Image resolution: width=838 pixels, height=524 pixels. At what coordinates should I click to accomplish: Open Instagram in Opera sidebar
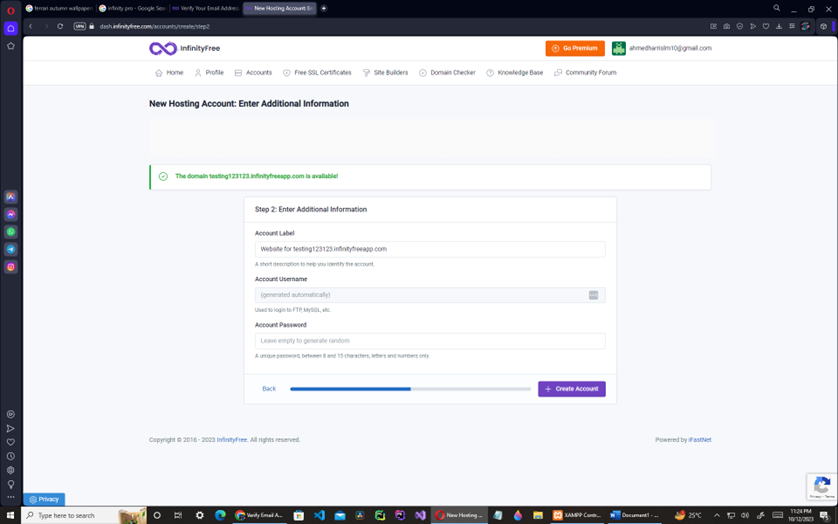(x=11, y=267)
